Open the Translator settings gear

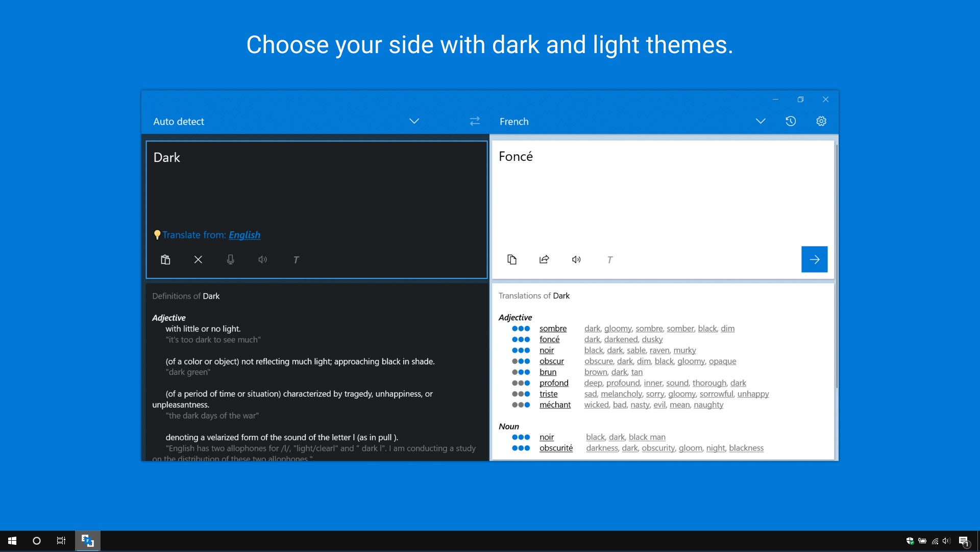pos(820,121)
